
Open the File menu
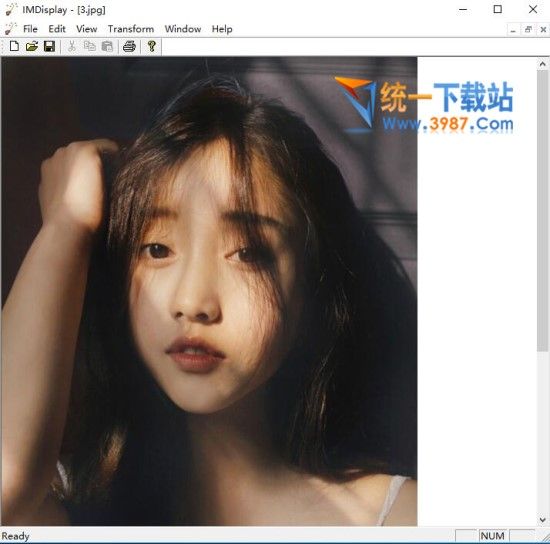[30, 29]
